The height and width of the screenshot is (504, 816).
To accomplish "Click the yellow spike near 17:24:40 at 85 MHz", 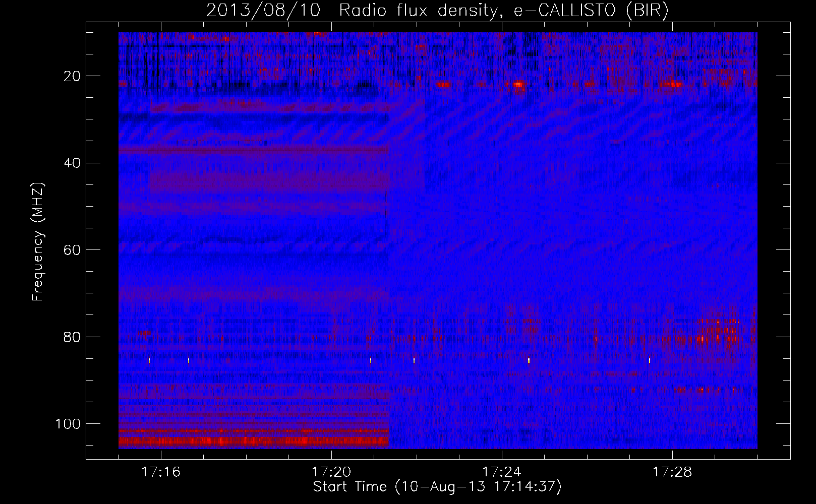I will click(529, 360).
